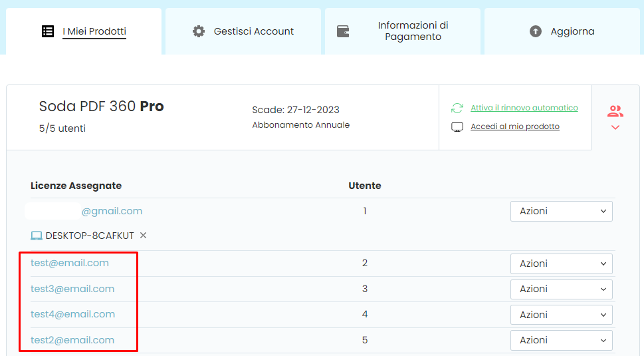Click the laptop icon next to DESKTOP-8CAFKUT

pyautogui.click(x=37, y=236)
